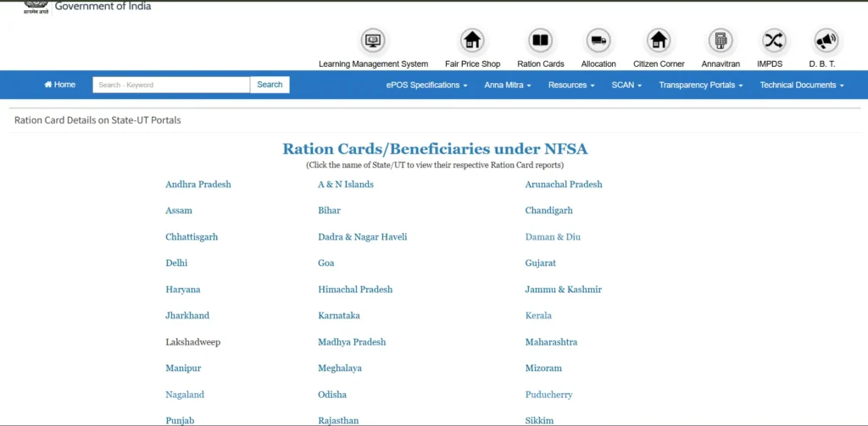Expand the Anna Mitra dropdown menu
This screenshot has height=426, width=868.
[x=508, y=85]
